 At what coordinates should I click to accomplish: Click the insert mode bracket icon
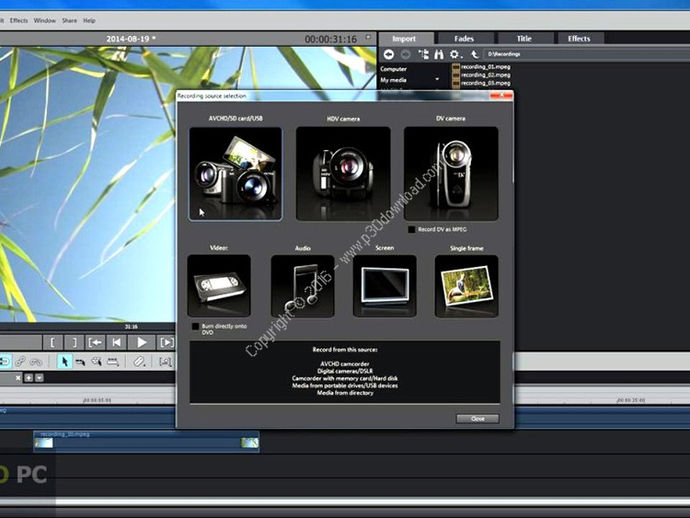click(x=165, y=362)
